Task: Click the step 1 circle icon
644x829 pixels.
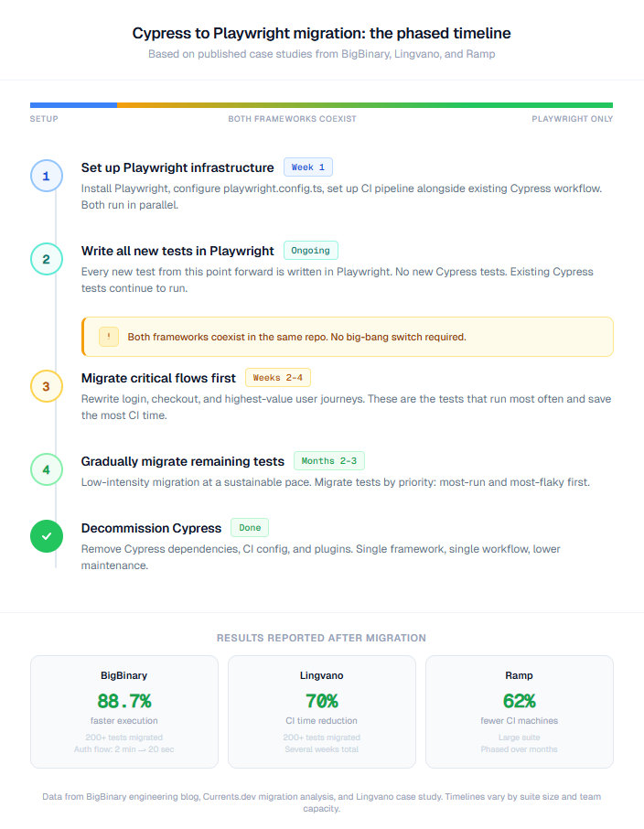Action: coord(47,175)
